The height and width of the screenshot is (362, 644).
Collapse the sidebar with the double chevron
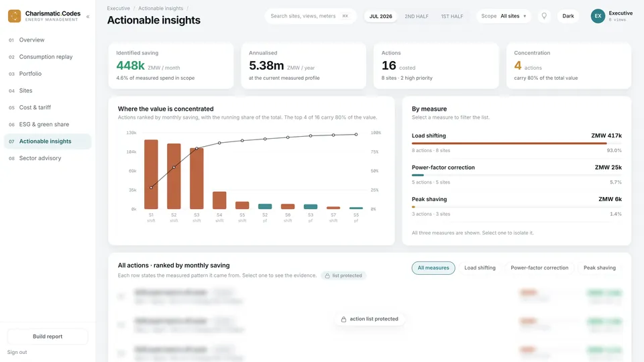pos(87,16)
